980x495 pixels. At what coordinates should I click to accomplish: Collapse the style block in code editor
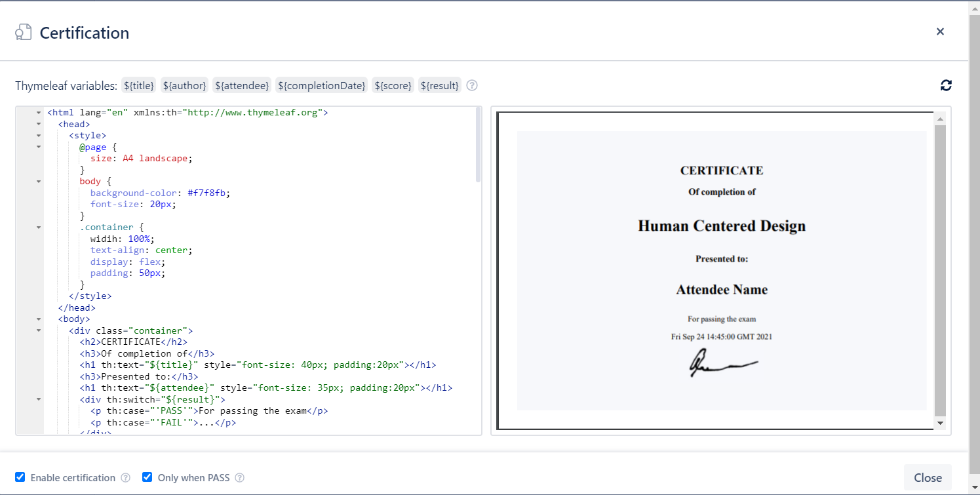click(x=39, y=136)
